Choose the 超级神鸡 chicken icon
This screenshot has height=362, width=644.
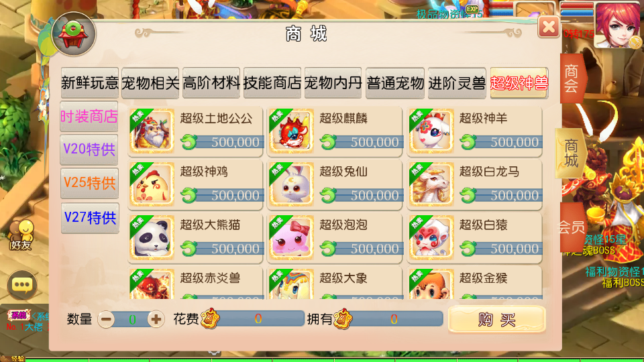click(152, 184)
